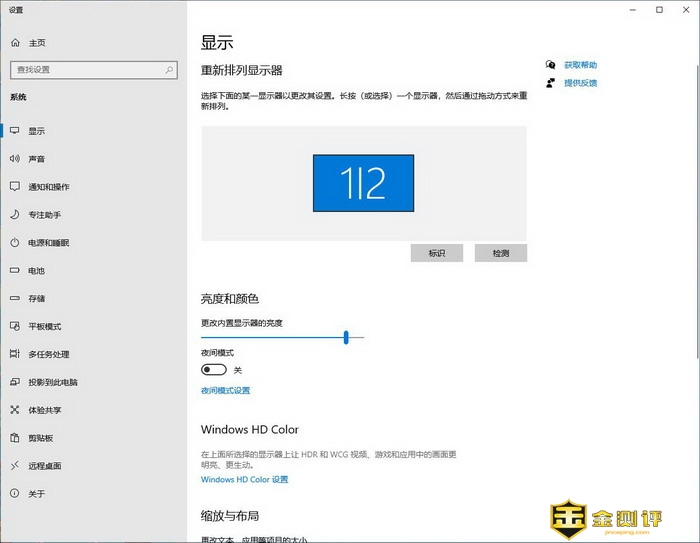
Task: Click the Home (主页) icon in sidebar
Action: click(15, 43)
